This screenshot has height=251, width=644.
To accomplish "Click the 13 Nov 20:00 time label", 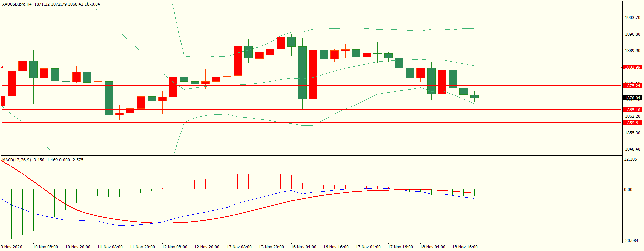I will click(x=271, y=247).
